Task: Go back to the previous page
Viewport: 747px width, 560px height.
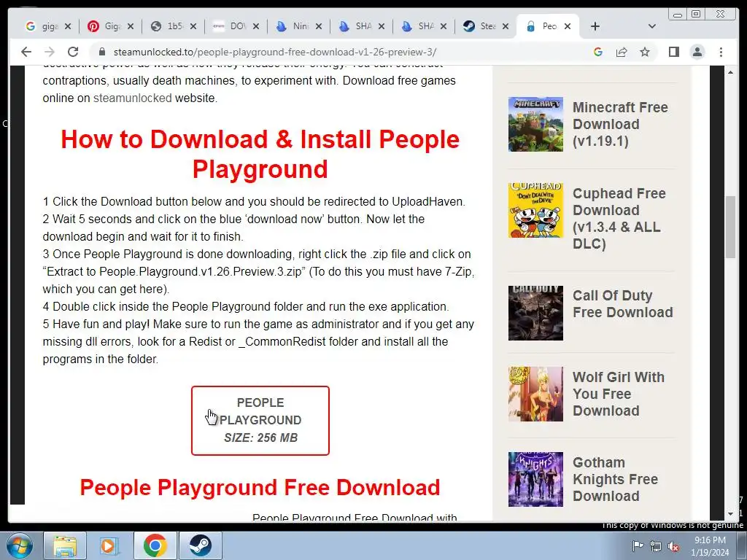Action: click(x=26, y=52)
